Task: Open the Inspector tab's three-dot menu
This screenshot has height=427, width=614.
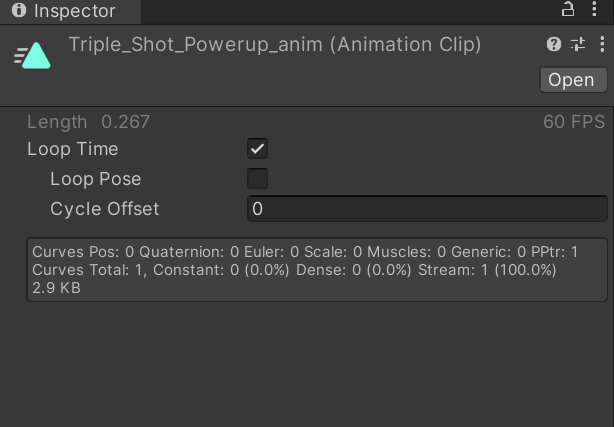Action: coord(594,9)
